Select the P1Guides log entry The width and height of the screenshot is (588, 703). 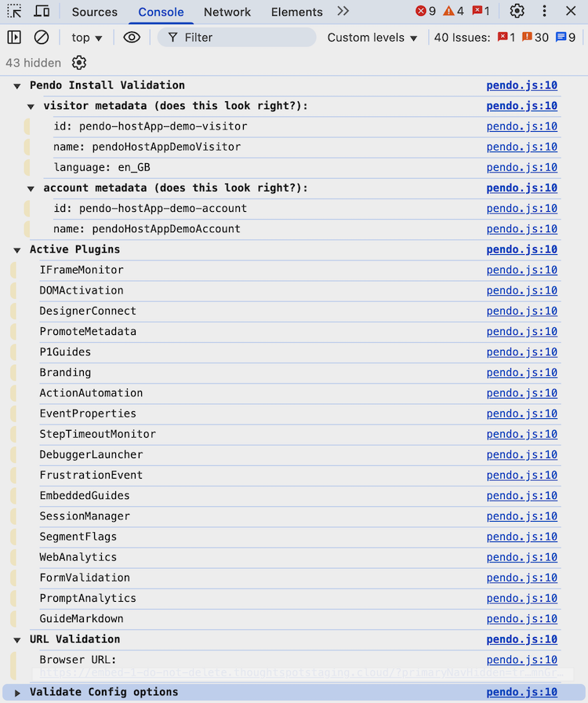pos(65,352)
